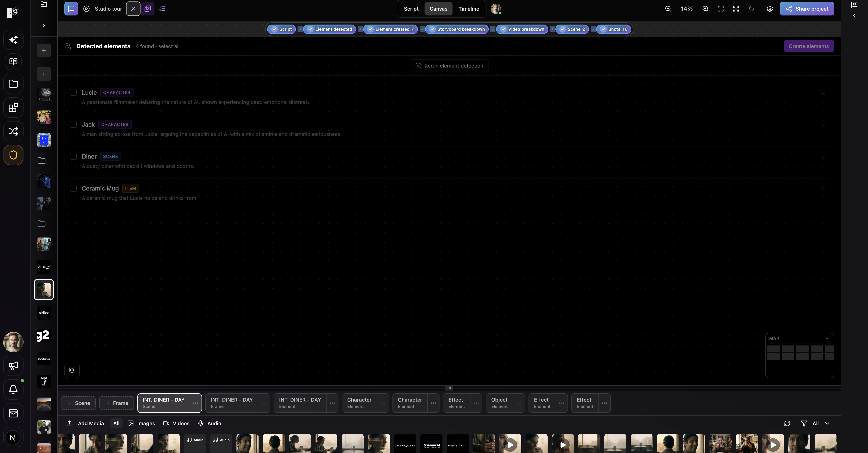
Task: Filter media by Audio
Action: click(210, 423)
